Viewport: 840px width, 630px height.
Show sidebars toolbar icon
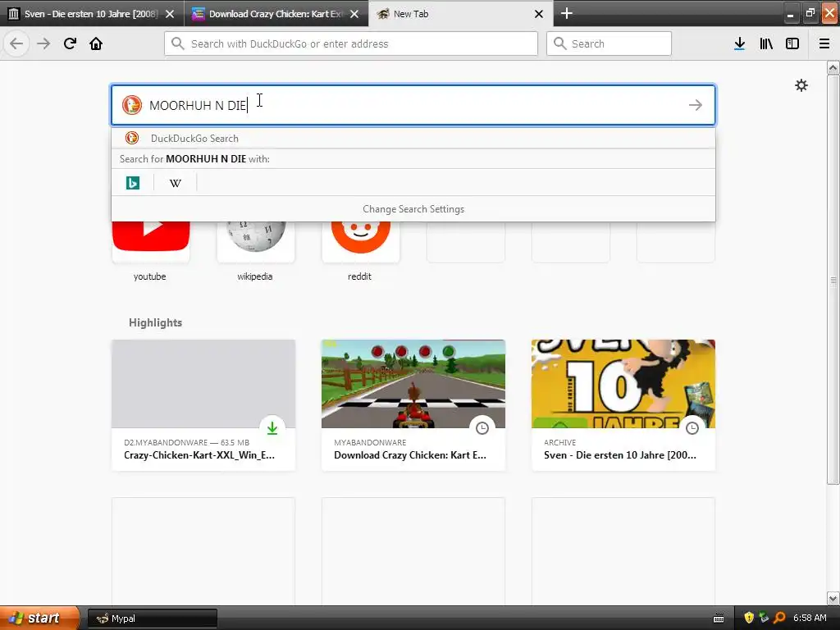[x=792, y=43]
